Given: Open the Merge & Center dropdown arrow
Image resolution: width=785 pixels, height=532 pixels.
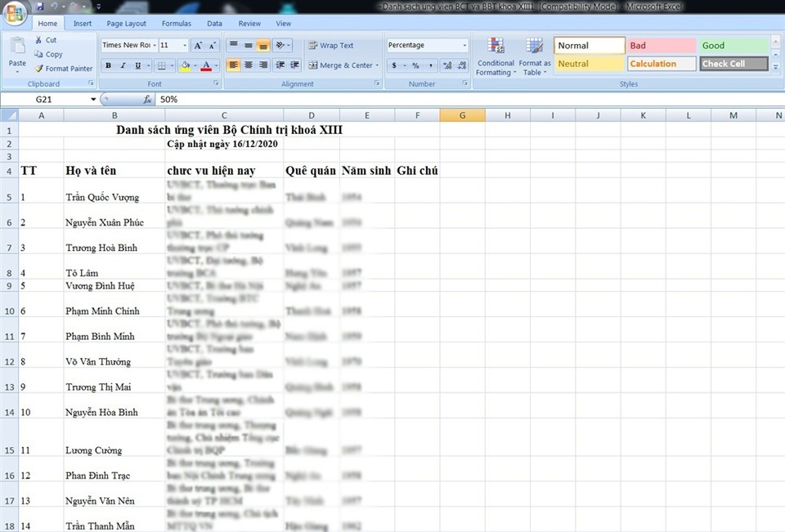Looking at the screenshot, I should 377,65.
